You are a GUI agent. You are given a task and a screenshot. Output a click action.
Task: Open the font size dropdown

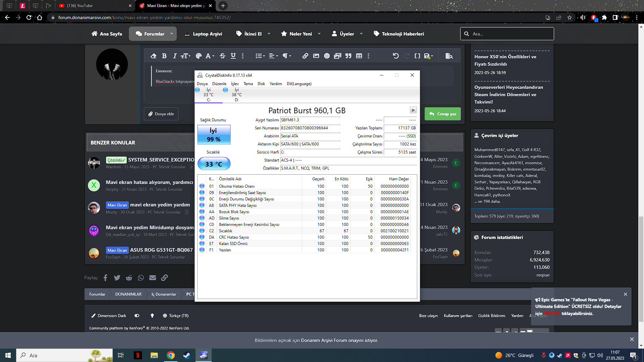pyautogui.click(x=185, y=56)
